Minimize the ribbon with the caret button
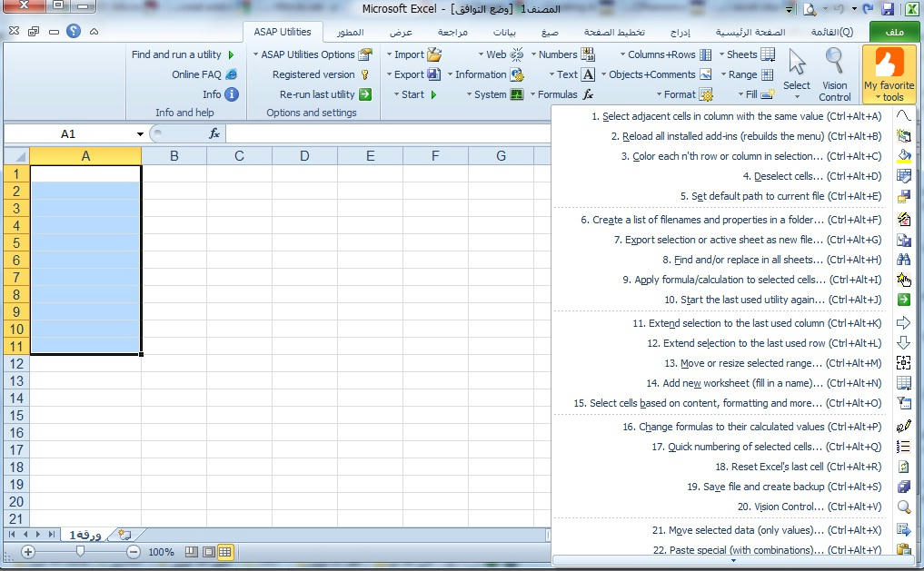The width and height of the screenshot is (924, 571). 94,32
